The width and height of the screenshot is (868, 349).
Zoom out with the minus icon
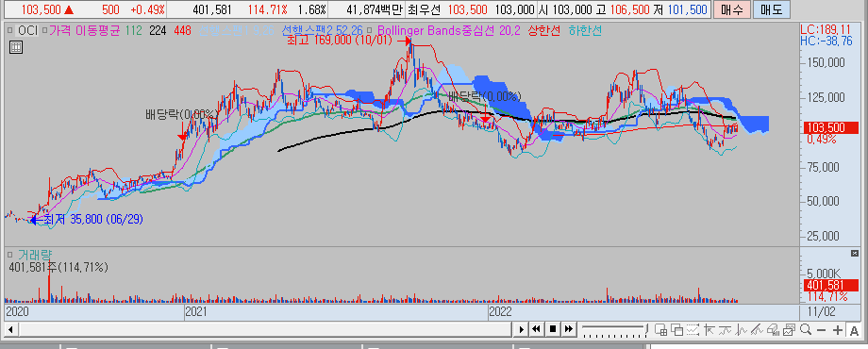(x=822, y=330)
